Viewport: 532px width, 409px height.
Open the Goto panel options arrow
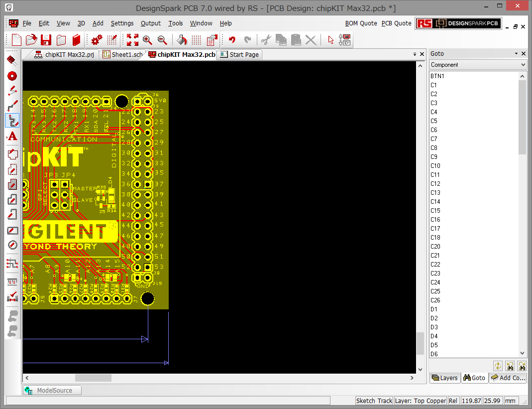[517, 54]
